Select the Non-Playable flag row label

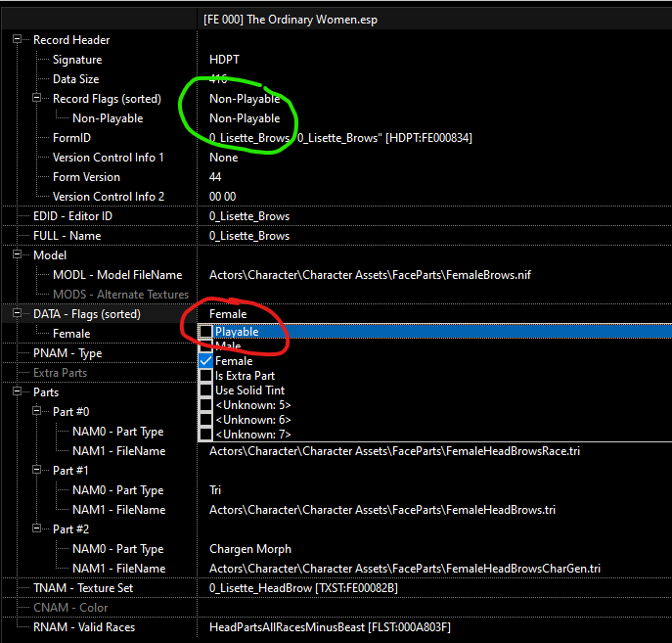[108, 118]
